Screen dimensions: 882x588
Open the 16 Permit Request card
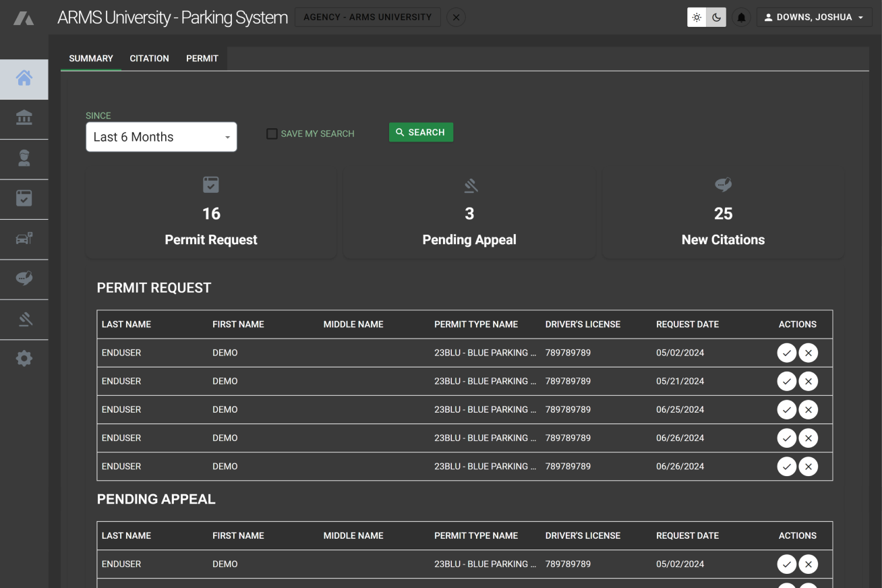point(211,213)
